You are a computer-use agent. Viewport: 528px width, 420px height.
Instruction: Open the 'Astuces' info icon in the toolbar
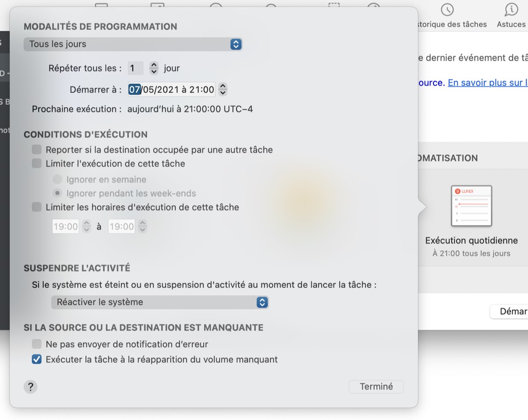coord(511,10)
